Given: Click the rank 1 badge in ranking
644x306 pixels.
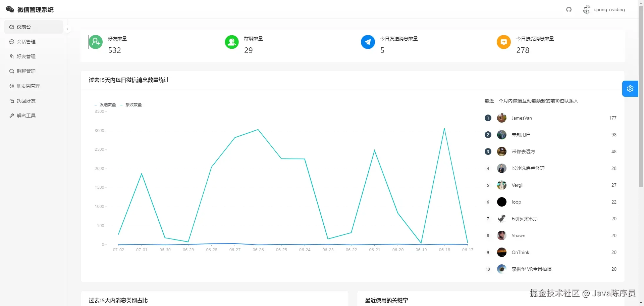Looking at the screenshot, I should (x=488, y=118).
